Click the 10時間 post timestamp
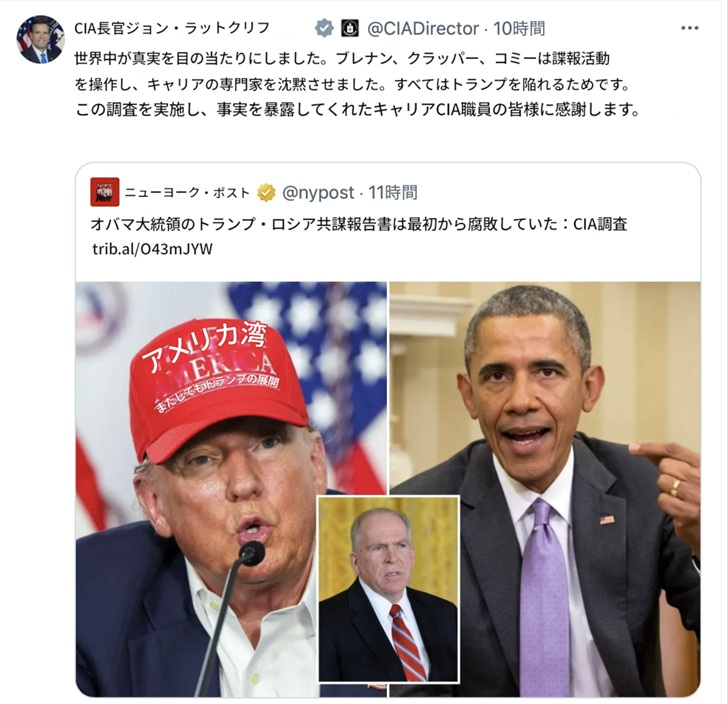This screenshot has width=728, height=704. click(x=519, y=28)
